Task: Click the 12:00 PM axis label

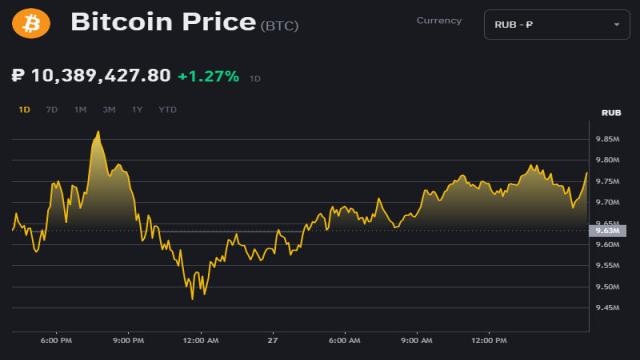Action: point(489,340)
